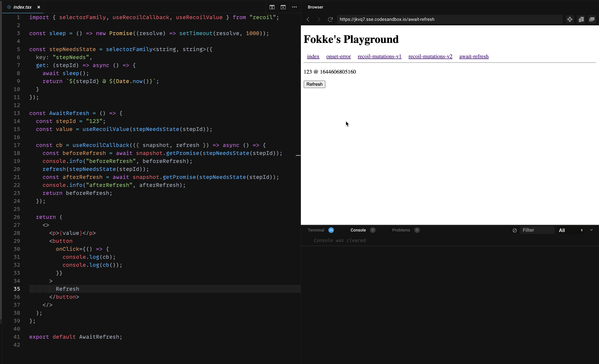Toggle the preview pane icon
The image size is (599, 364).
coord(283,7)
